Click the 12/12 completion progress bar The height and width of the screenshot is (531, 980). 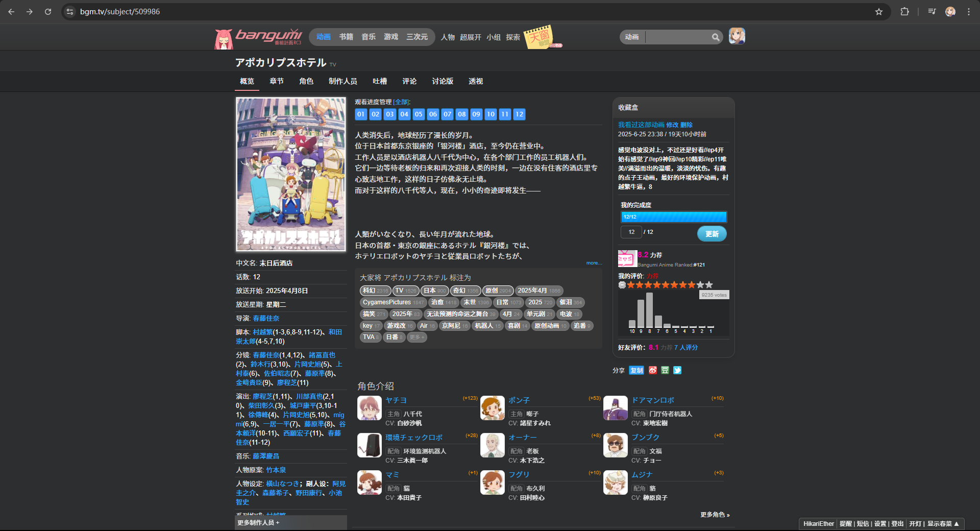[674, 217]
